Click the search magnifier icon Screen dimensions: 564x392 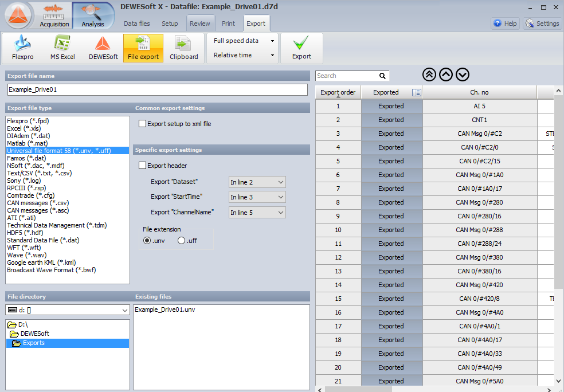point(382,76)
